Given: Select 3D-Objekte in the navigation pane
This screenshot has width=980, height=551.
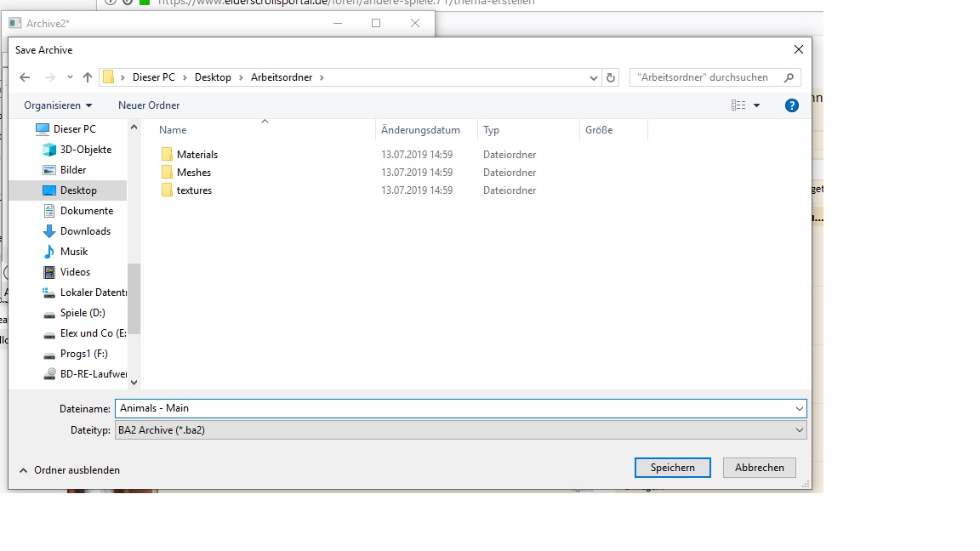Looking at the screenshot, I should pyautogui.click(x=85, y=150).
